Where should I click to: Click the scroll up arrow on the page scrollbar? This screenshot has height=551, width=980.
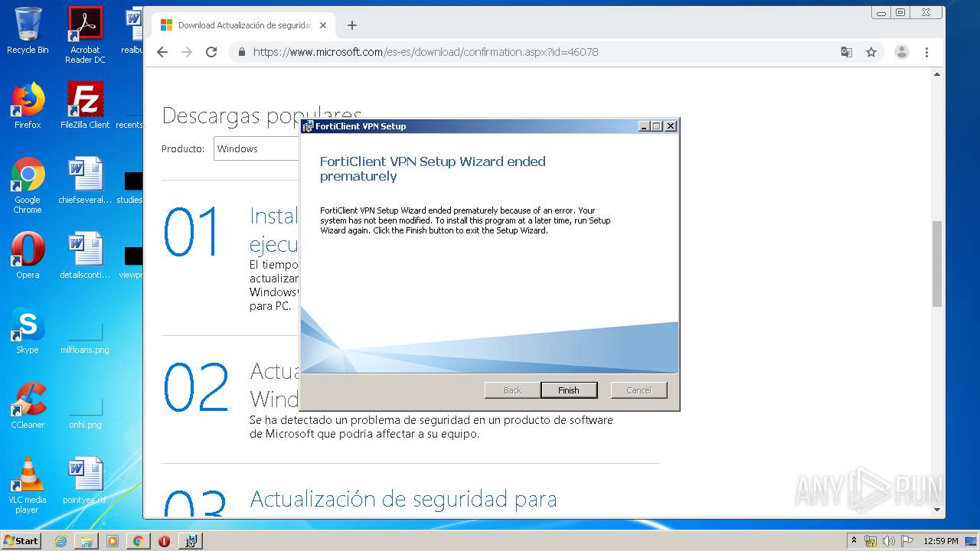click(936, 74)
